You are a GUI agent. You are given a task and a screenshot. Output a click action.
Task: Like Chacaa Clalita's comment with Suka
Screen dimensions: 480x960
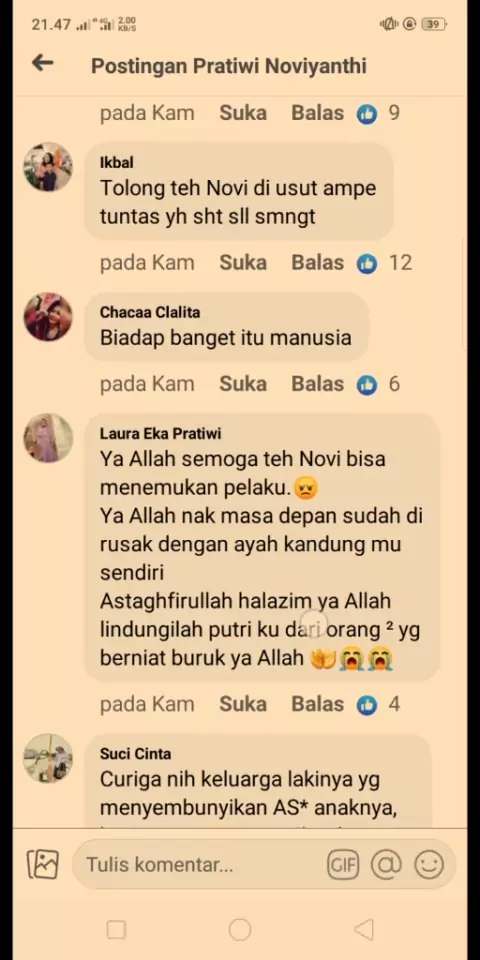243,384
